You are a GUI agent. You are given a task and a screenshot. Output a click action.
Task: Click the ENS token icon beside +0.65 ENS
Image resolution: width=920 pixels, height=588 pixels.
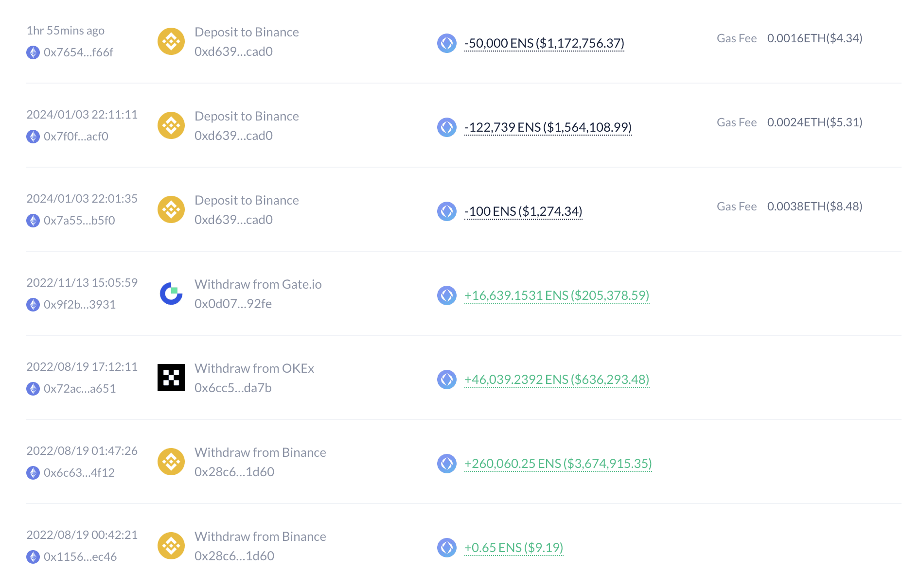coord(446,547)
